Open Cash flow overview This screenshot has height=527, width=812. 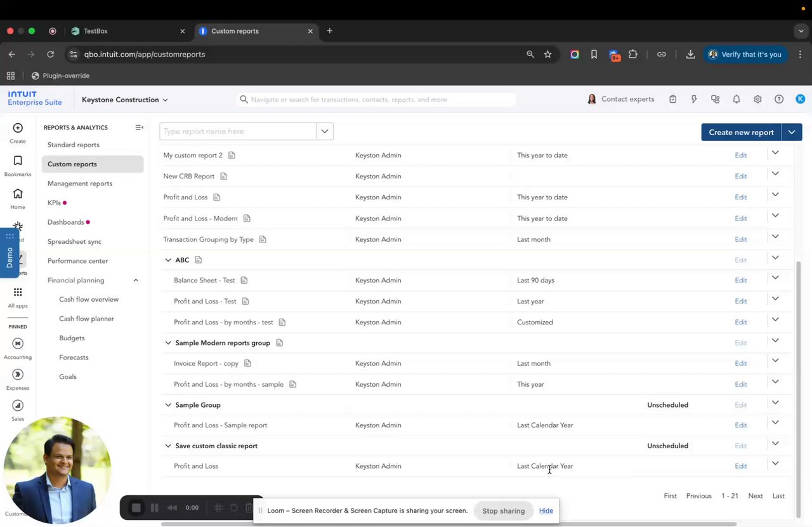point(89,299)
